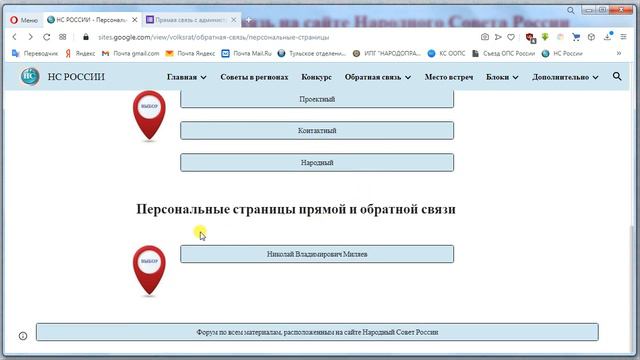Open the НС России bookmark

[562, 53]
